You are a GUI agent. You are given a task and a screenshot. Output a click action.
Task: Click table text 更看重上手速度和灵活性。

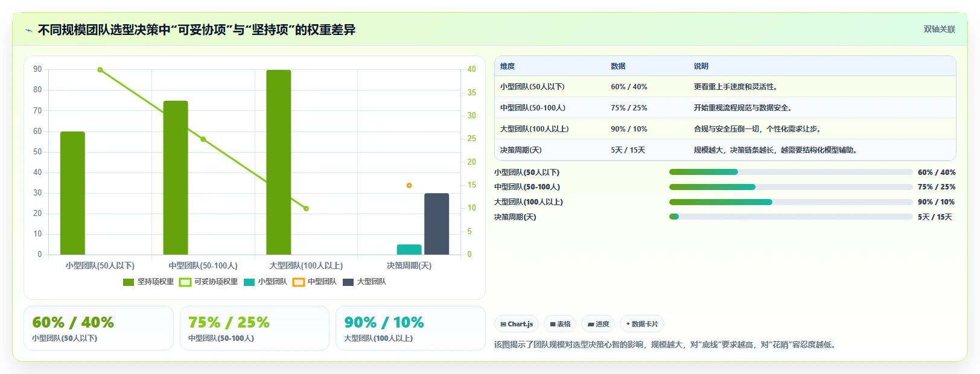[737, 87]
